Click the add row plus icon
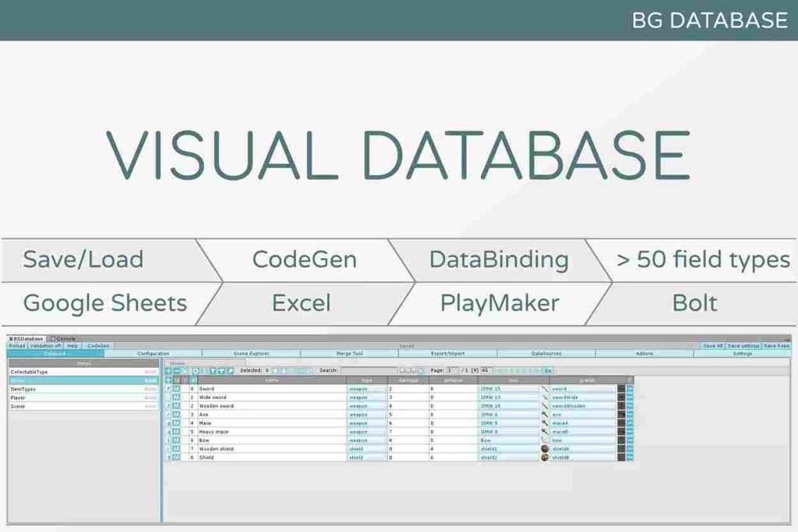The width and height of the screenshot is (798, 532). click(x=168, y=371)
